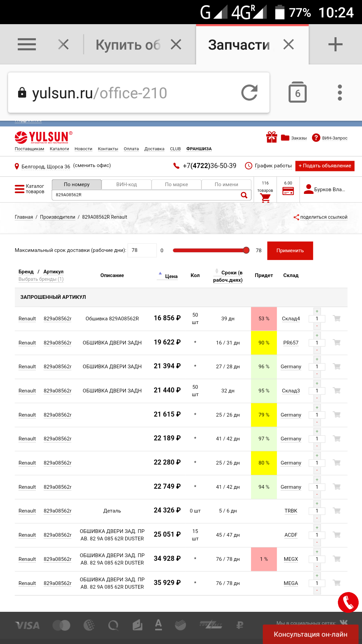Add the 16 856 ₽ item to cart
The image size is (362, 644).
click(337, 318)
